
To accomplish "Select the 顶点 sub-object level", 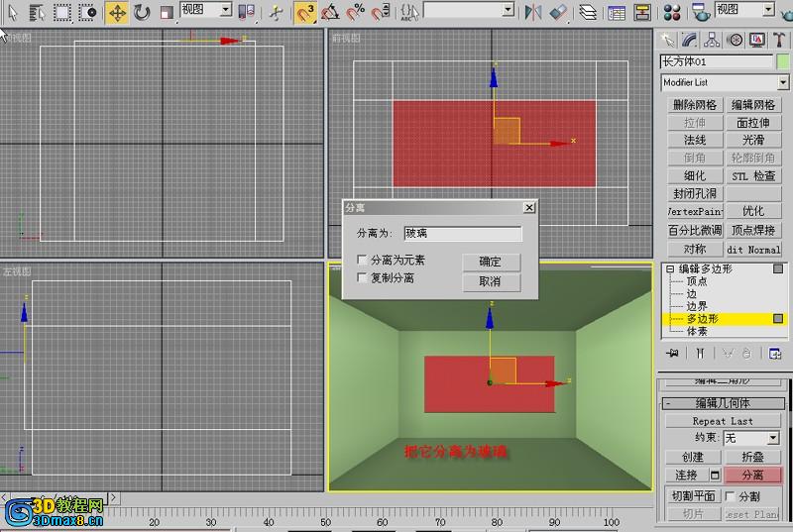I will tap(697, 281).
